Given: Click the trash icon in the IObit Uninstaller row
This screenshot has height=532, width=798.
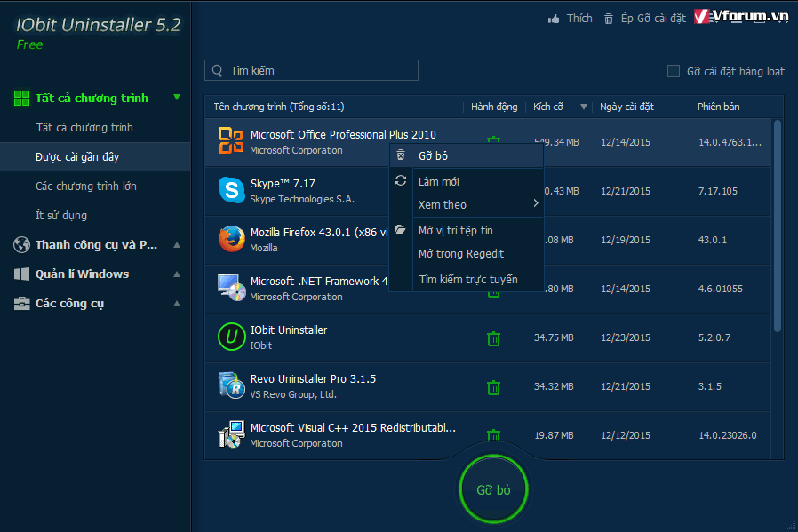Looking at the screenshot, I should click(x=494, y=338).
